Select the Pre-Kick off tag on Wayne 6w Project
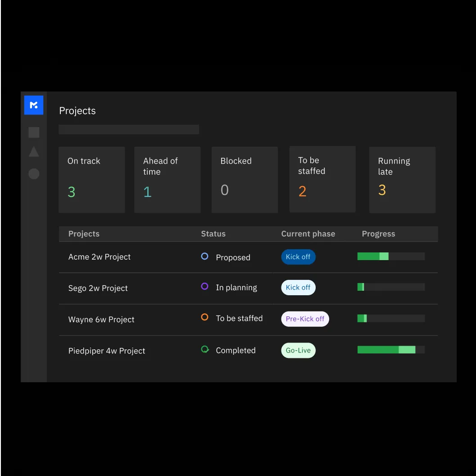Viewport: 476px width, 476px height. pyautogui.click(x=305, y=319)
